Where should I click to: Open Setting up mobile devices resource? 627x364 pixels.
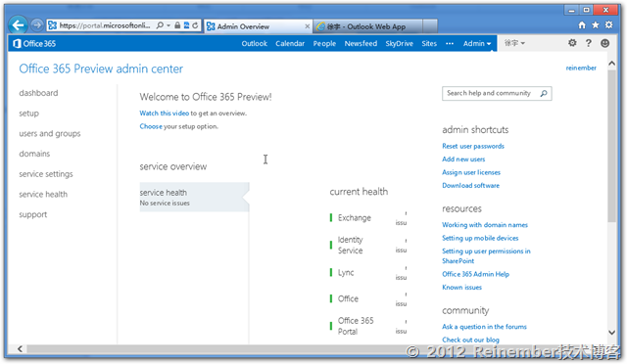point(480,238)
